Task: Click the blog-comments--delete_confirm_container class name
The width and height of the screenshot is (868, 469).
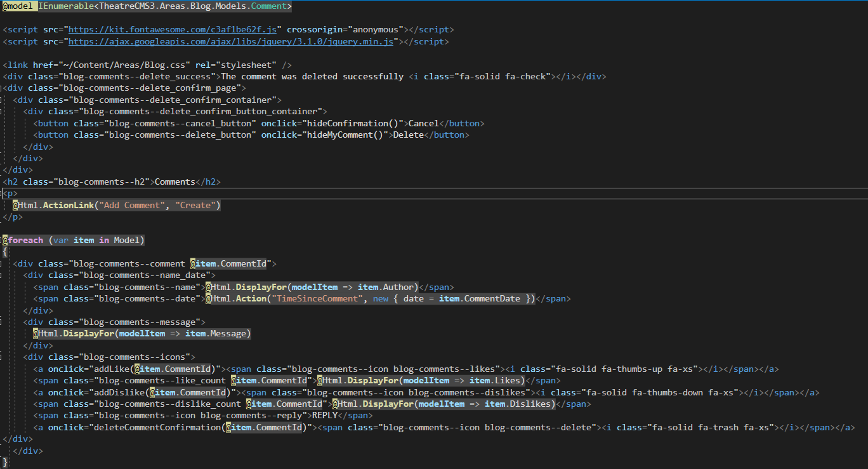Action: 173,100
